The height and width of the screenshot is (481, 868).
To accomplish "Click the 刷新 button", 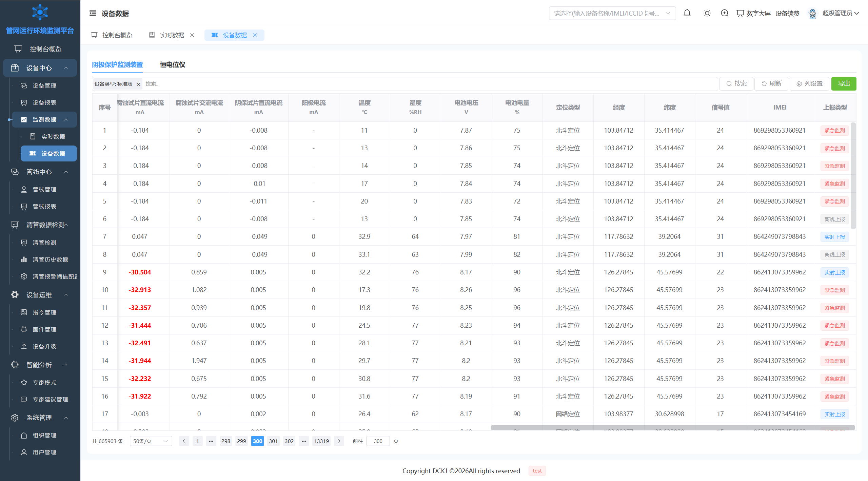I will pos(771,83).
